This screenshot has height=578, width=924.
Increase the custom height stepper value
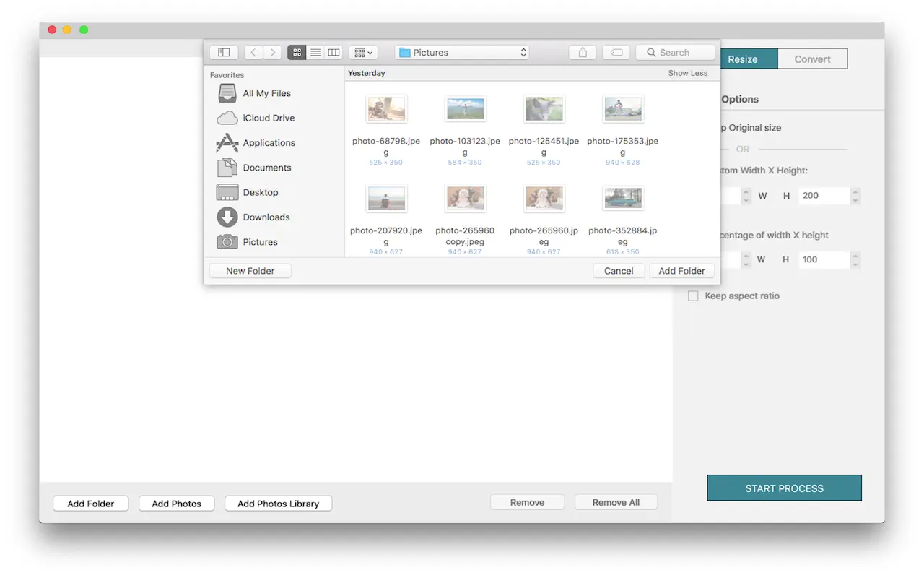(x=855, y=191)
